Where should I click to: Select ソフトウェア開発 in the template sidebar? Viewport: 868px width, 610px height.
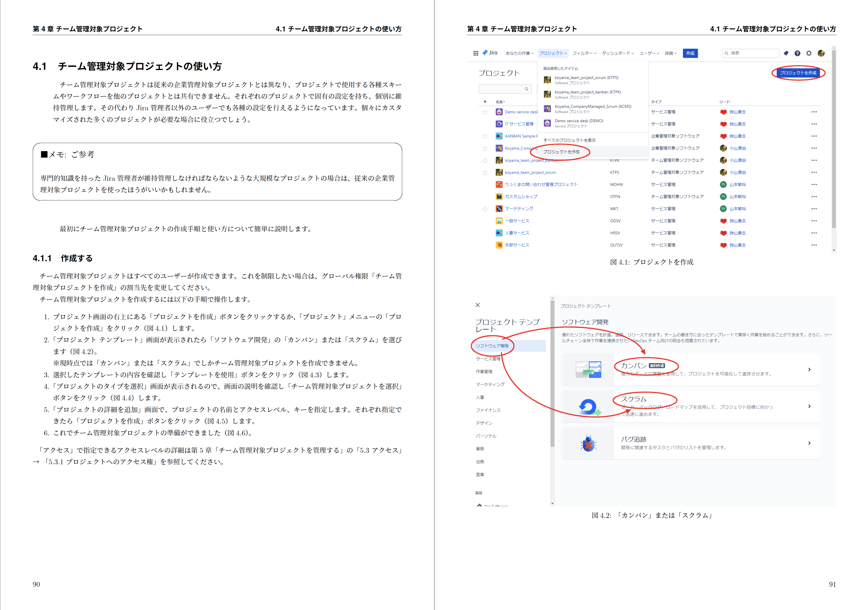pos(493,345)
